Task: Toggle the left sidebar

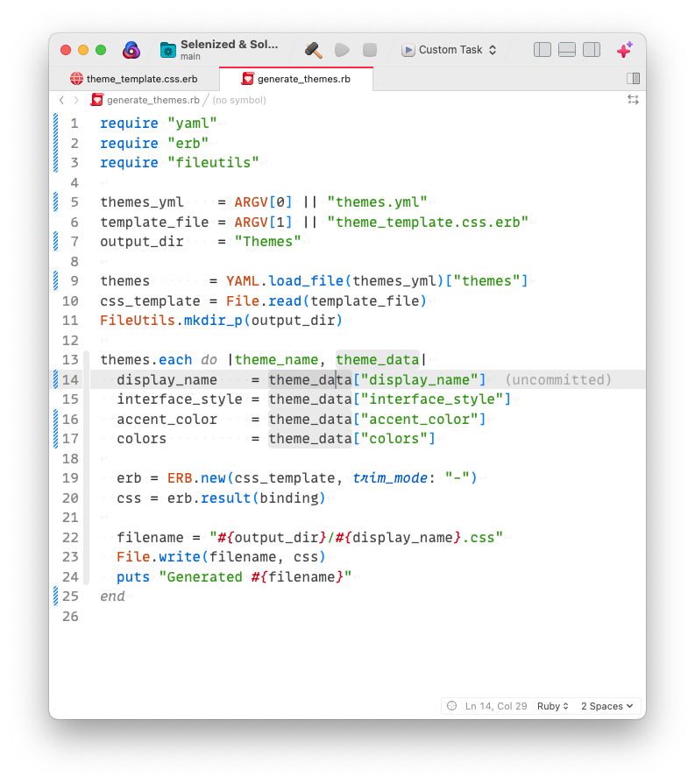Action: coord(543,50)
